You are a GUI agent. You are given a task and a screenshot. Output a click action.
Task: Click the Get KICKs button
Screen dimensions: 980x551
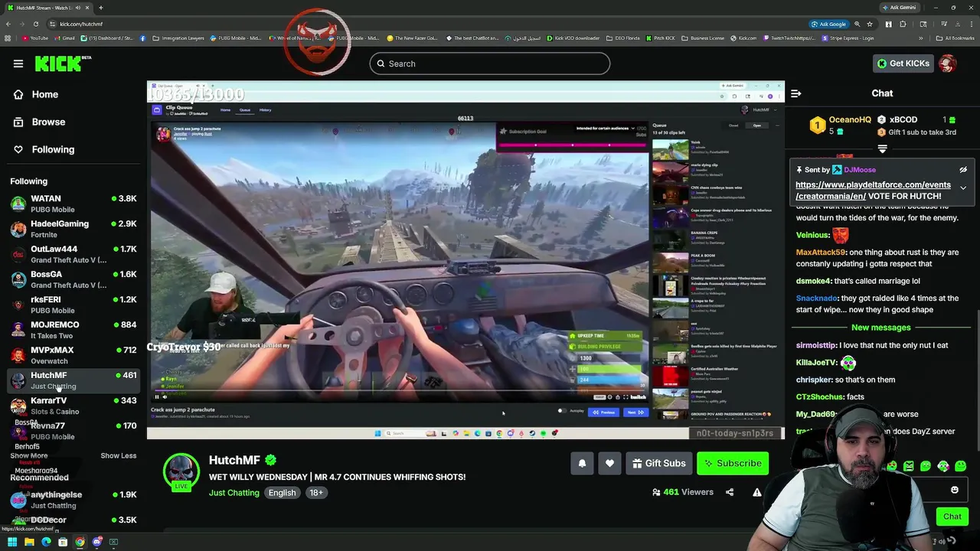(903, 64)
